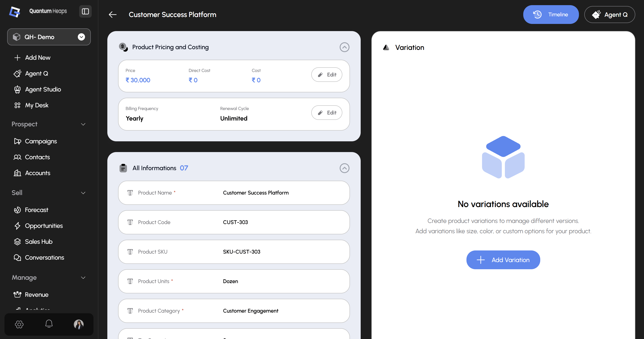Open Agent Studio robot icon
Screen dimensions: 644x339
pos(17,89)
